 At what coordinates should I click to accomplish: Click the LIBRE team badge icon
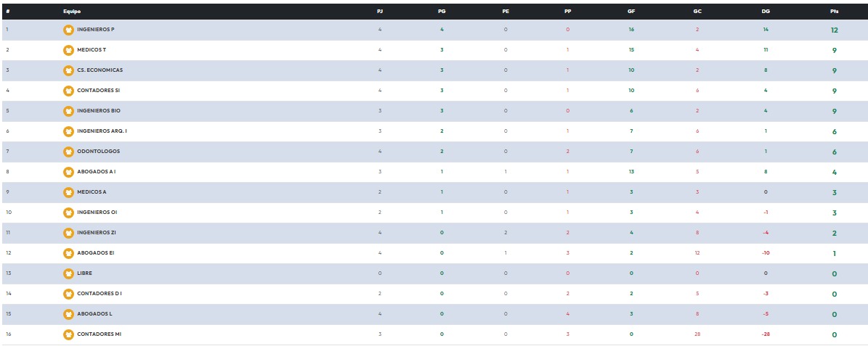click(68, 273)
